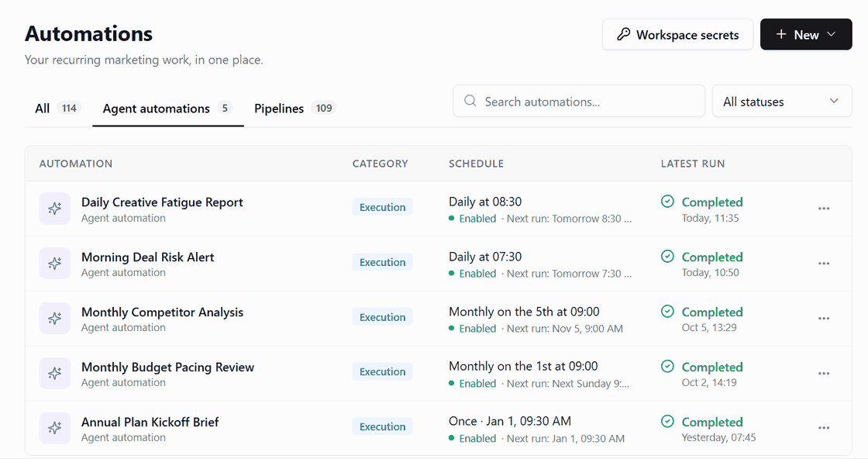Click the CATEGORY column header
868x459 pixels.
tap(381, 164)
